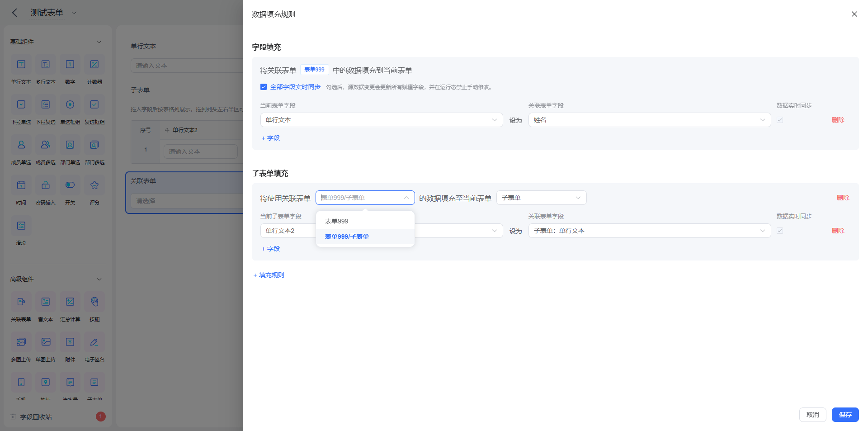Click + 字段 under 字段填充
The image size is (868, 431).
click(271, 138)
